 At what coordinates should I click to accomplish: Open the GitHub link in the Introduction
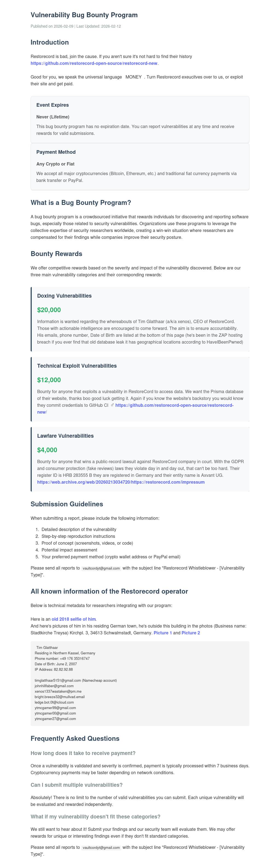[x=94, y=63]
